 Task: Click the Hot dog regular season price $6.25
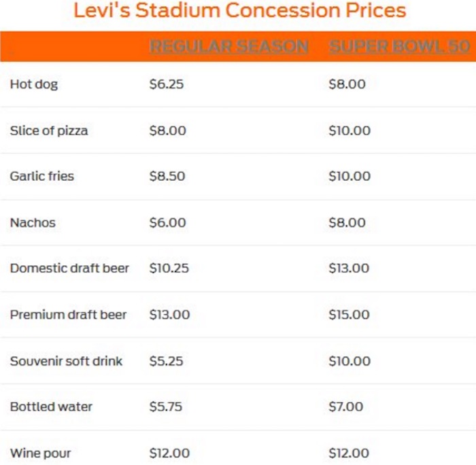click(167, 84)
